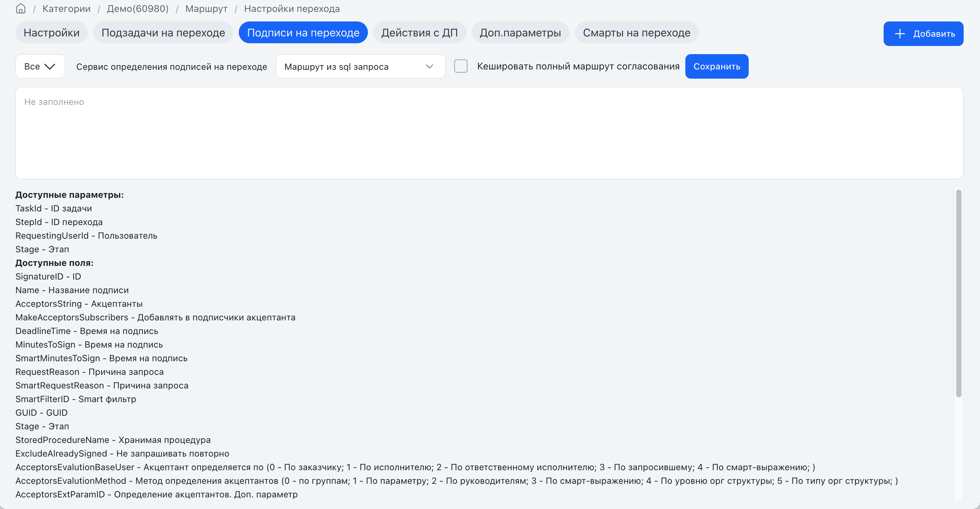Switch to Смарты на переходе tab
This screenshot has width=980, height=509.
pos(636,33)
